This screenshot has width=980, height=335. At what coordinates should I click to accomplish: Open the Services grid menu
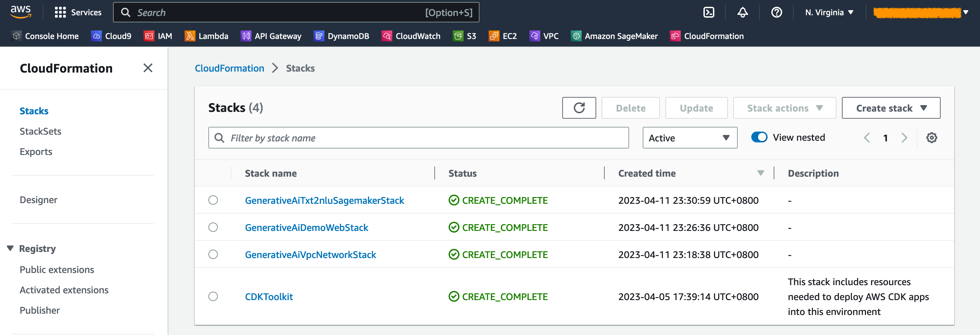[x=78, y=13]
